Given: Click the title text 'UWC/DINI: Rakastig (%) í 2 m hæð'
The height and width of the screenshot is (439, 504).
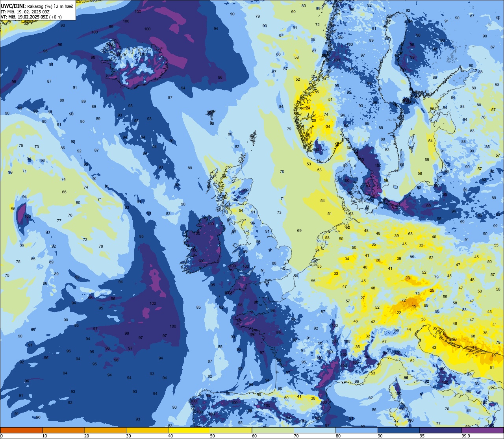Looking at the screenshot, I should (37, 6).
